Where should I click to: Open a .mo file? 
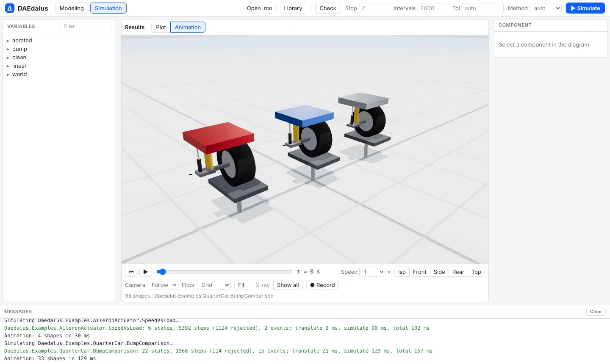tap(259, 8)
